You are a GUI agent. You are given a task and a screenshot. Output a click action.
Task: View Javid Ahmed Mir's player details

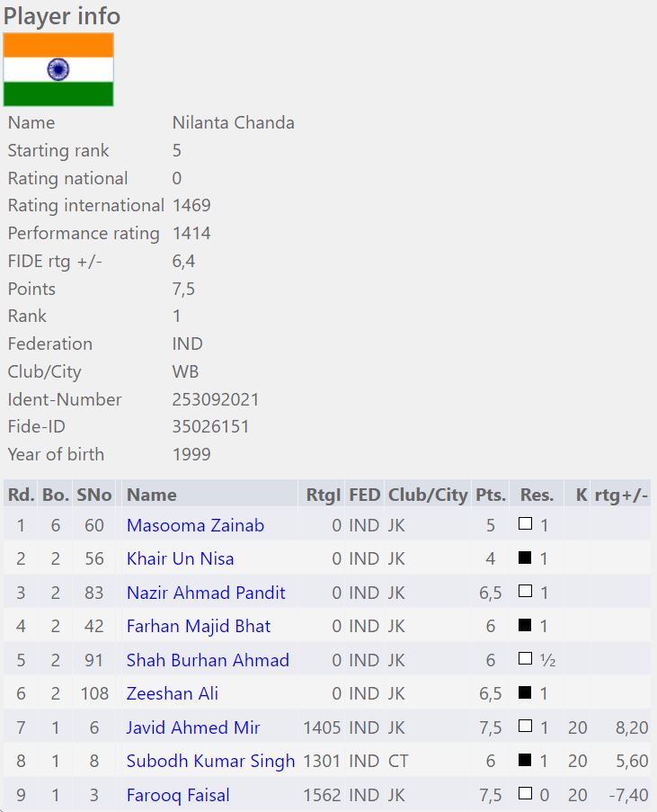point(195,727)
